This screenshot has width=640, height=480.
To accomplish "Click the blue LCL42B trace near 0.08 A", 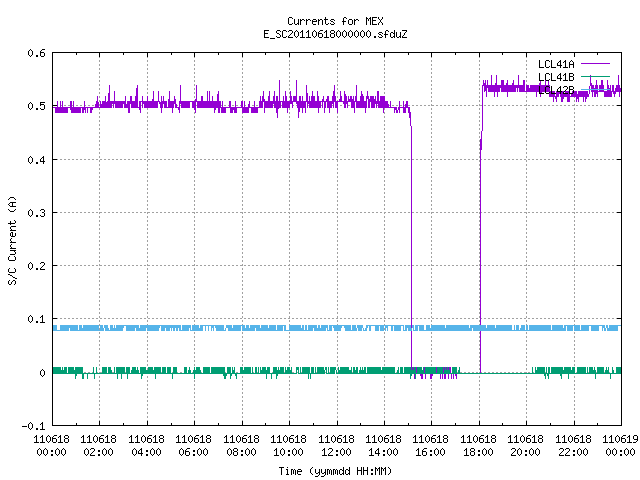I will [337, 328].
